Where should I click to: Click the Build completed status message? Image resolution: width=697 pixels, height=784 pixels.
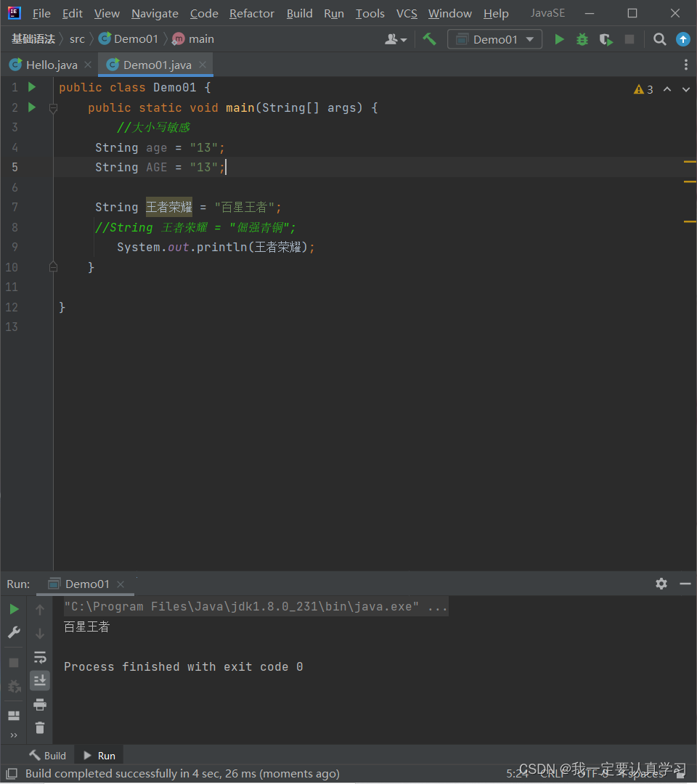[x=182, y=774]
